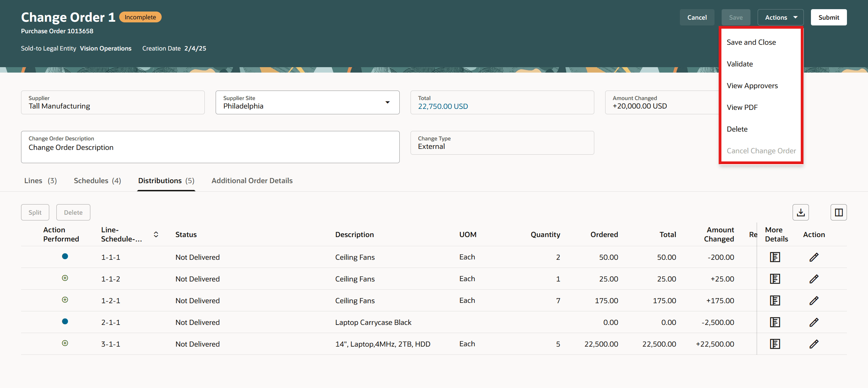This screenshot has height=388, width=868.
Task: Open More Details for distribution 1-2-1
Action: point(775,300)
